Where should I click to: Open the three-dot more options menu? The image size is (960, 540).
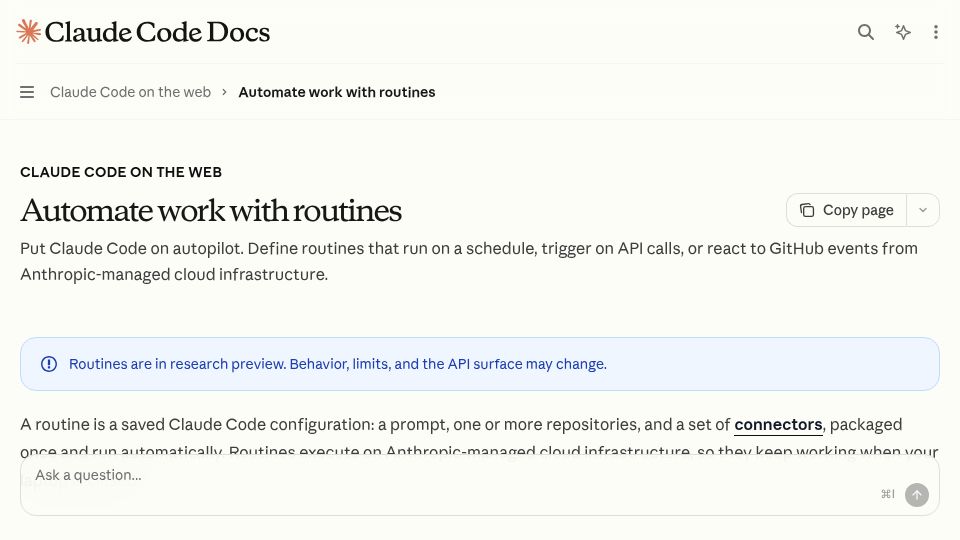click(x=936, y=32)
